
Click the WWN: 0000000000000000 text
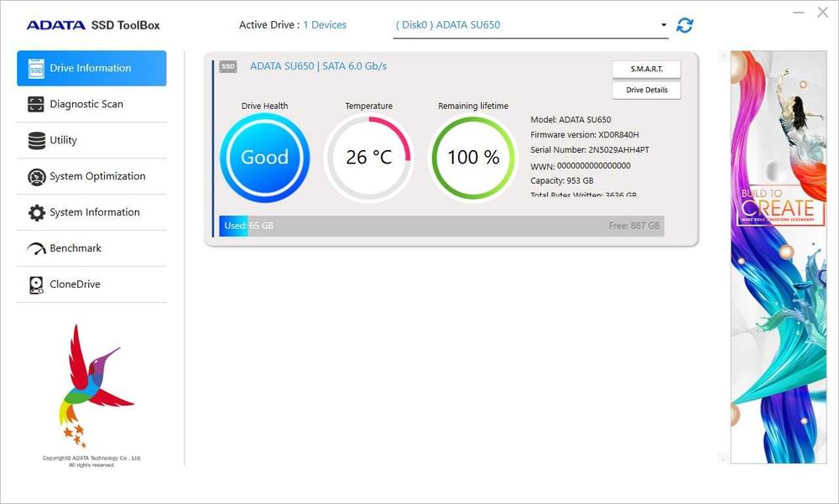tap(581, 166)
